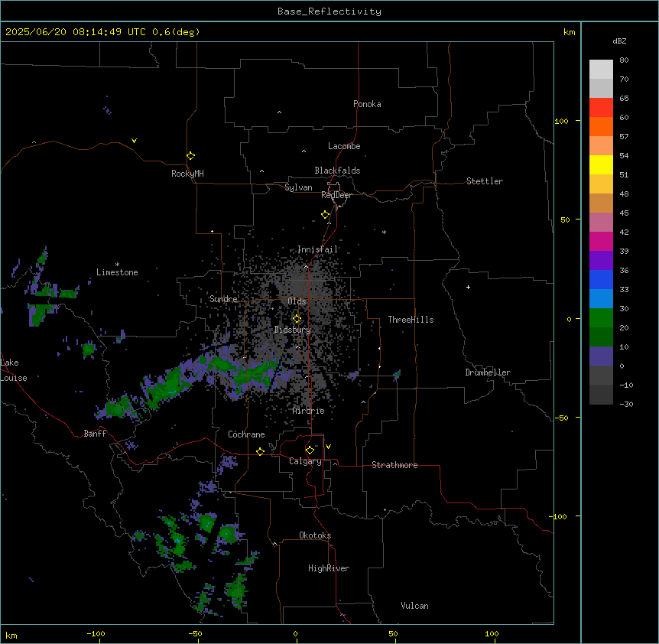Click the Sundre town label

coord(223,299)
